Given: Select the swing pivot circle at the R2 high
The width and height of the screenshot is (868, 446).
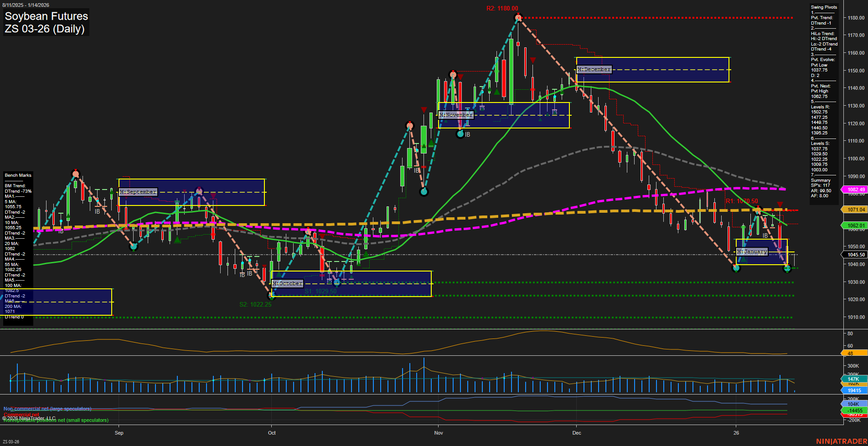Looking at the screenshot, I should 518,17.
